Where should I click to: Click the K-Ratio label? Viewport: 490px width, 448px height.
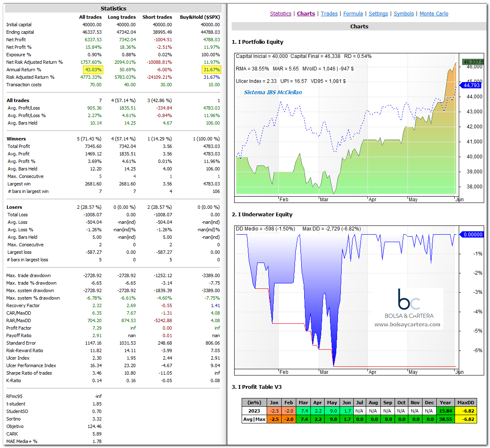pyautogui.click(x=13, y=381)
